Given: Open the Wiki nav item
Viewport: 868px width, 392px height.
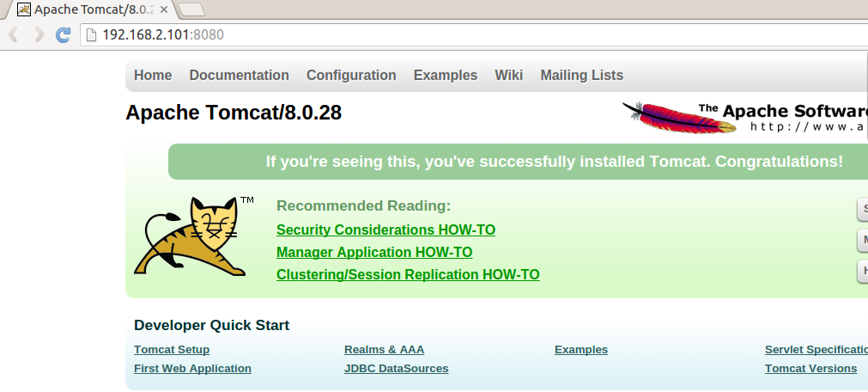Looking at the screenshot, I should pyautogui.click(x=509, y=76).
